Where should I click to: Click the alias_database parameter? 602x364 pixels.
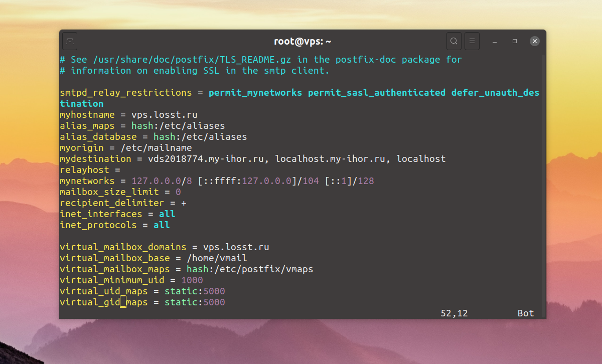point(98,137)
